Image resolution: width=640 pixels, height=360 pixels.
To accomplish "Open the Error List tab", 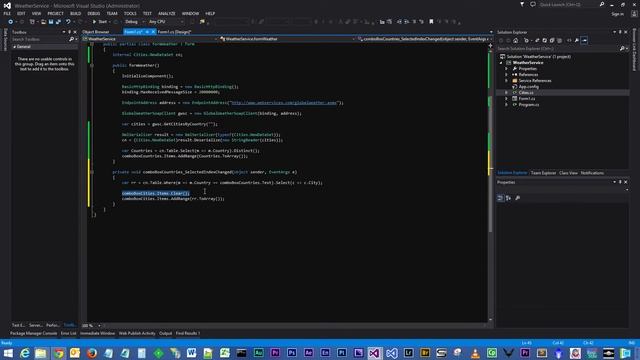I will click(x=68, y=333).
